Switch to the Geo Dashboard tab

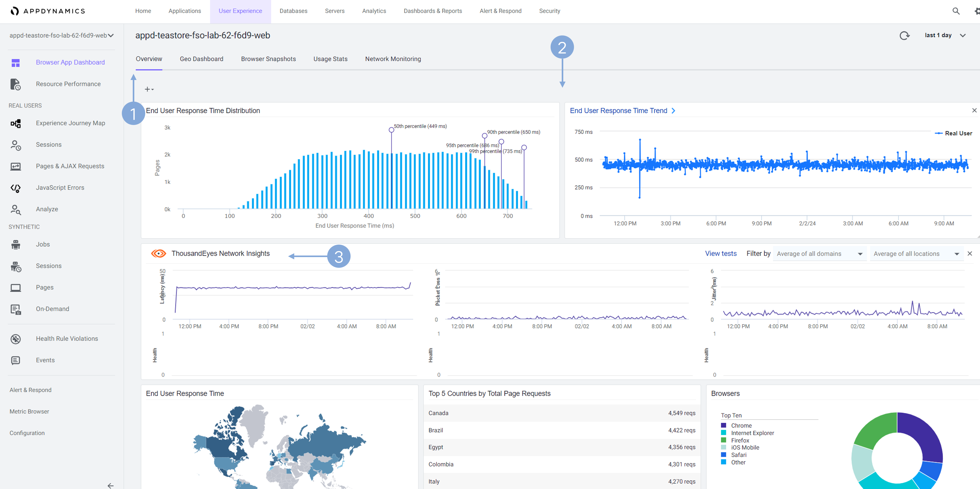tap(201, 59)
